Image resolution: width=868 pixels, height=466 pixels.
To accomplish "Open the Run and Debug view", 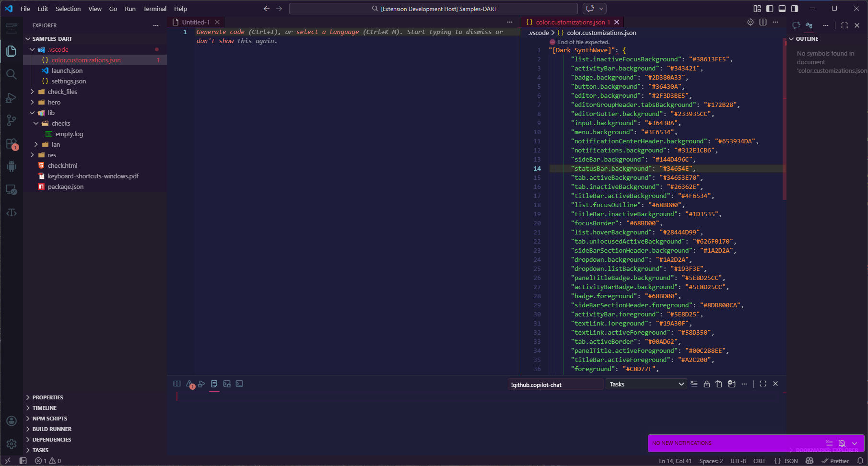I will pyautogui.click(x=12, y=98).
